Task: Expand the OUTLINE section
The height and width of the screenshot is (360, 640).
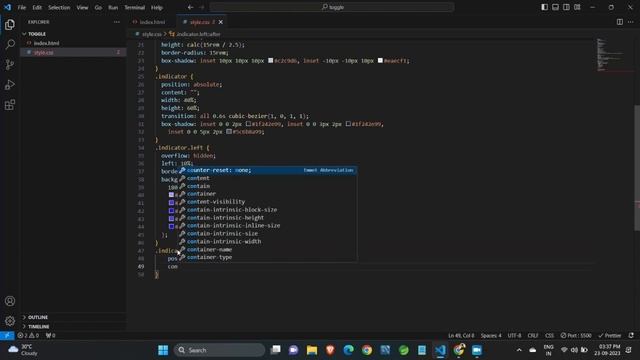Action: pos(73,317)
